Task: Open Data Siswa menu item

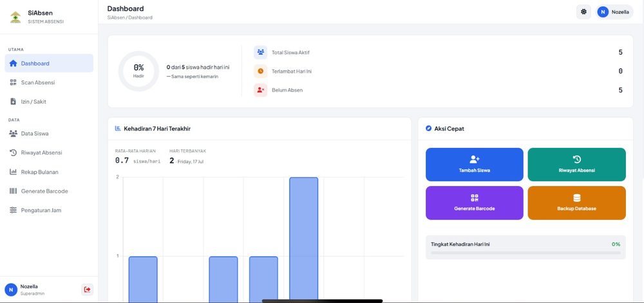Action: (x=49, y=133)
